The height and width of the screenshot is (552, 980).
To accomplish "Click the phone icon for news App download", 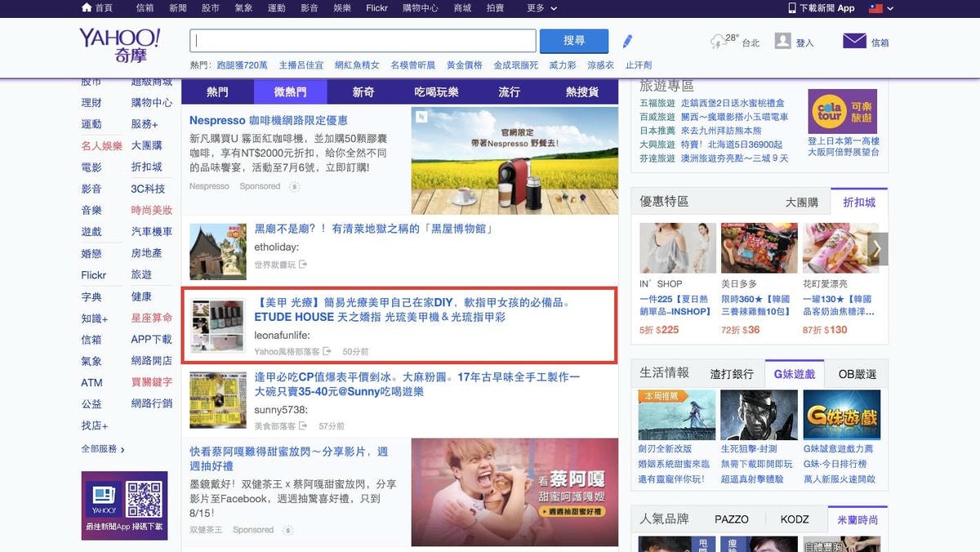I will [791, 8].
